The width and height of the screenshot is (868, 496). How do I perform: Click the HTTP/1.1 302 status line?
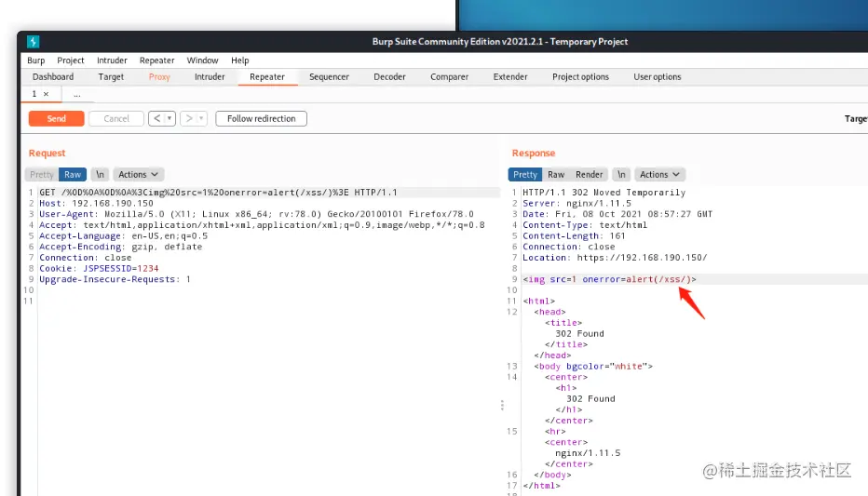click(604, 193)
